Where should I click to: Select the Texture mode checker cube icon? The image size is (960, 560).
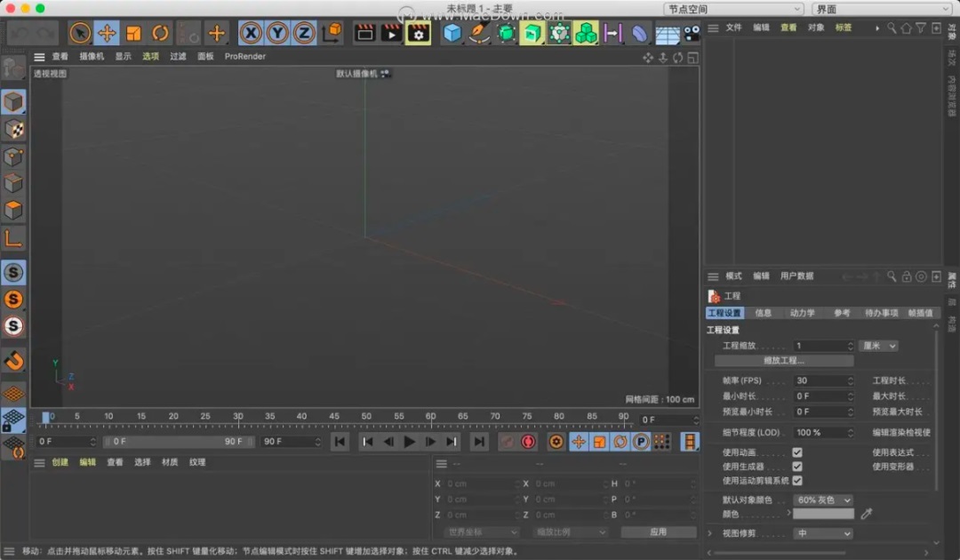click(x=13, y=129)
